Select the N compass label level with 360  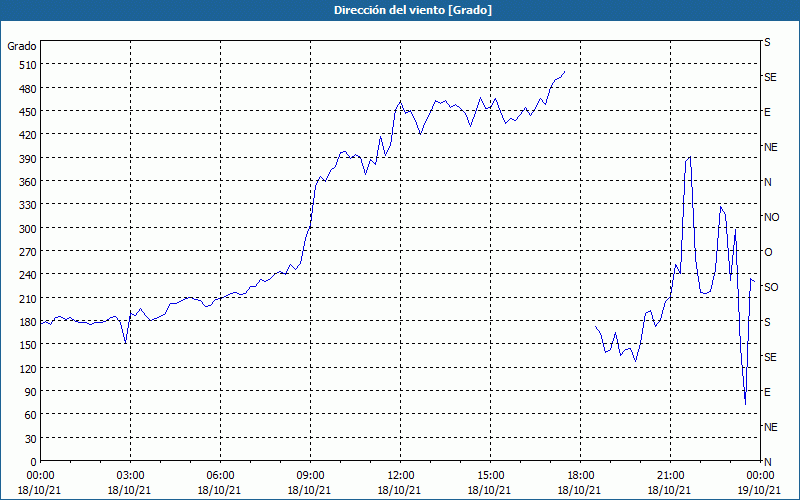(768, 182)
